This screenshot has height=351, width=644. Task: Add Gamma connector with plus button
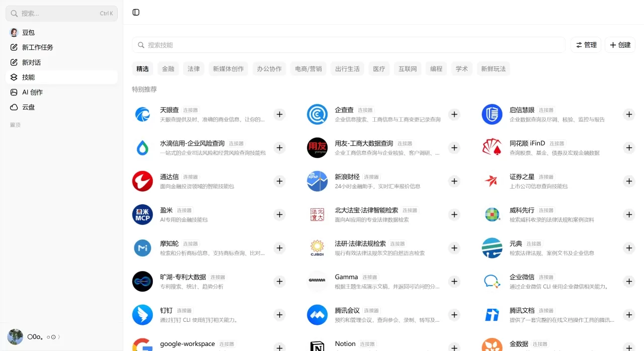coord(454,282)
